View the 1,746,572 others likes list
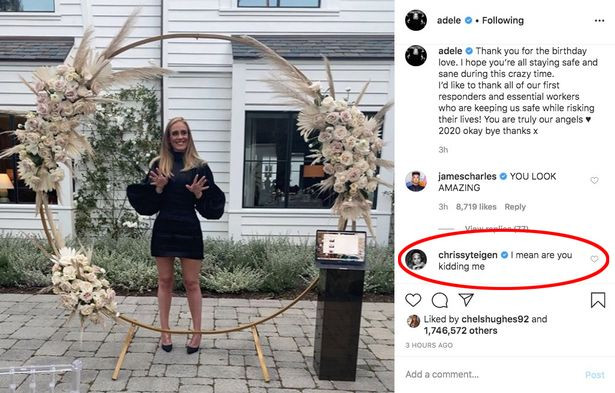This screenshot has height=393, width=615. click(x=460, y=331)
